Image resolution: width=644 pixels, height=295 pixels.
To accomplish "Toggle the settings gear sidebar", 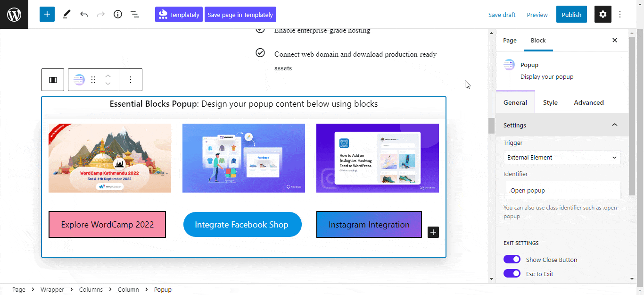I will pos(603,14).
